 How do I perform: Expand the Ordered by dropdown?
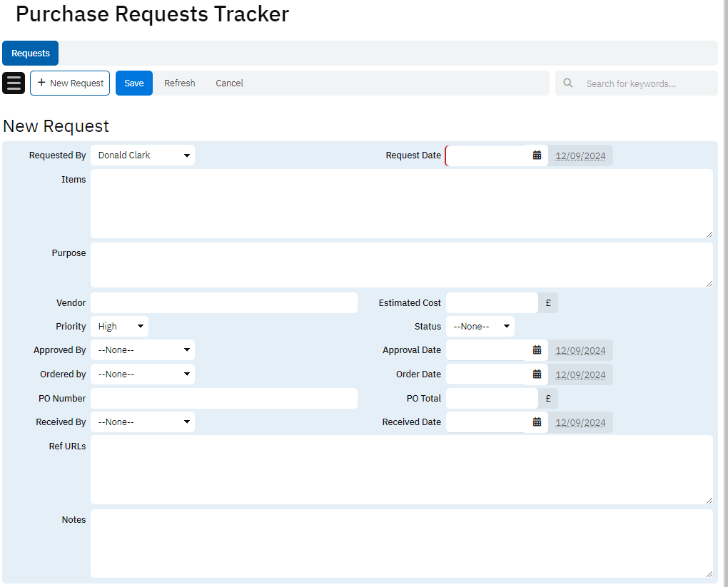143,374
